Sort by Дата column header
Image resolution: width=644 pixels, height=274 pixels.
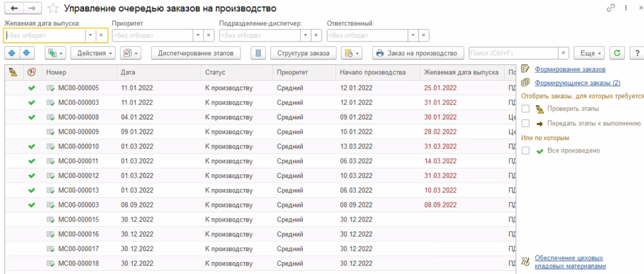(x=159, y=72)
